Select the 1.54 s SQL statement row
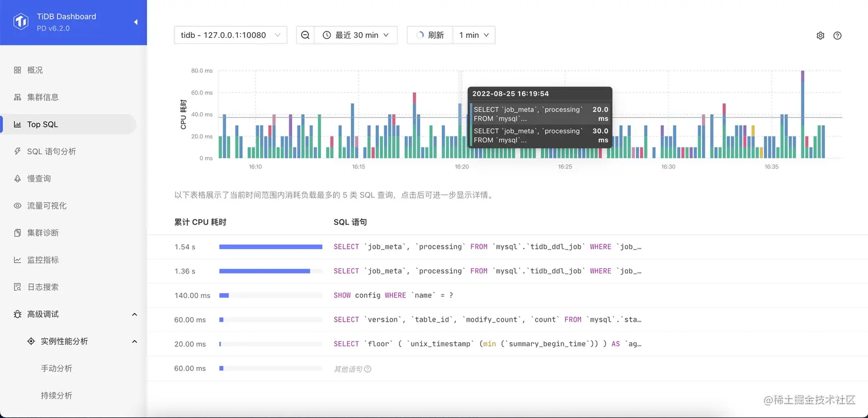Image resolution: width=868 pixels, height=418 pixels. click(x=507, y=247)
